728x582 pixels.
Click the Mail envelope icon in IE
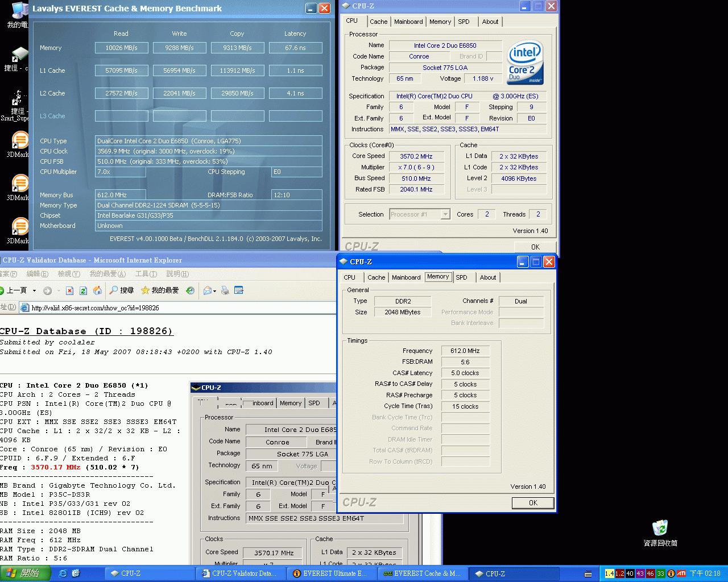(208, 290)
